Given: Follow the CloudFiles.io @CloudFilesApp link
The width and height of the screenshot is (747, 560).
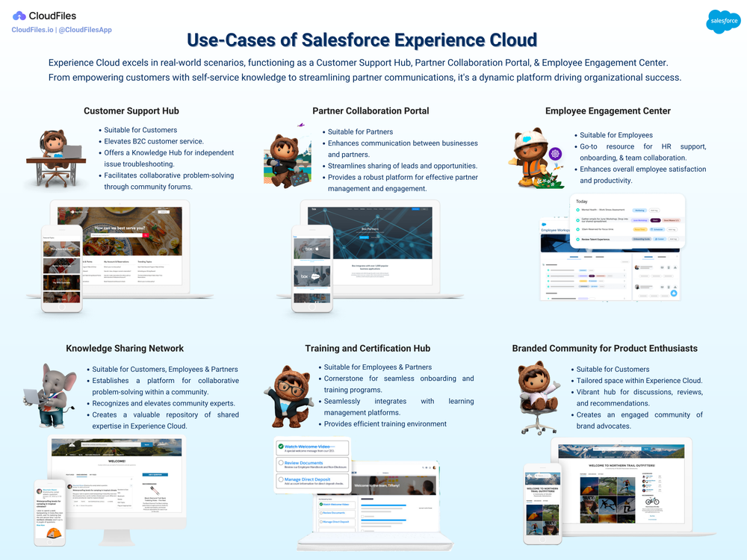Looking at the screenshot, I should (x=61, y=30).
